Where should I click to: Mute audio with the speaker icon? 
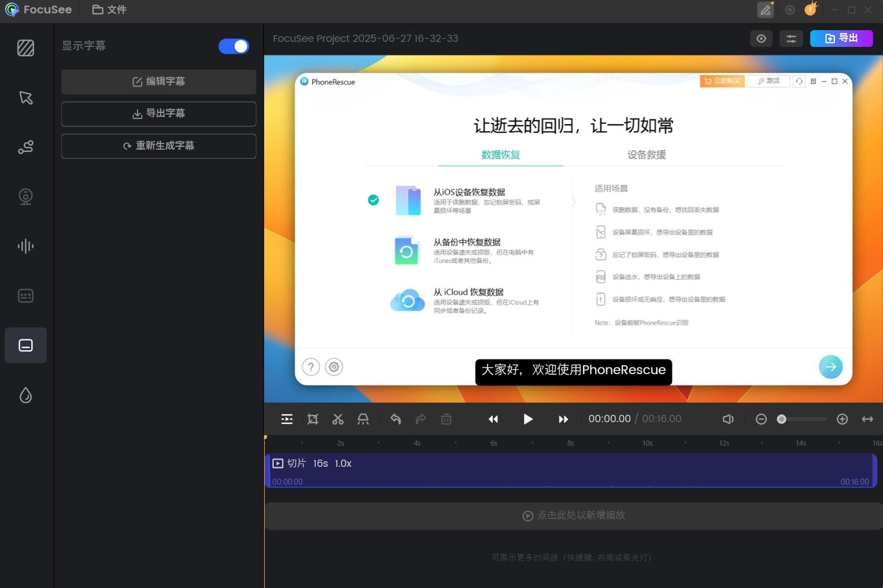tap(728, 419)
